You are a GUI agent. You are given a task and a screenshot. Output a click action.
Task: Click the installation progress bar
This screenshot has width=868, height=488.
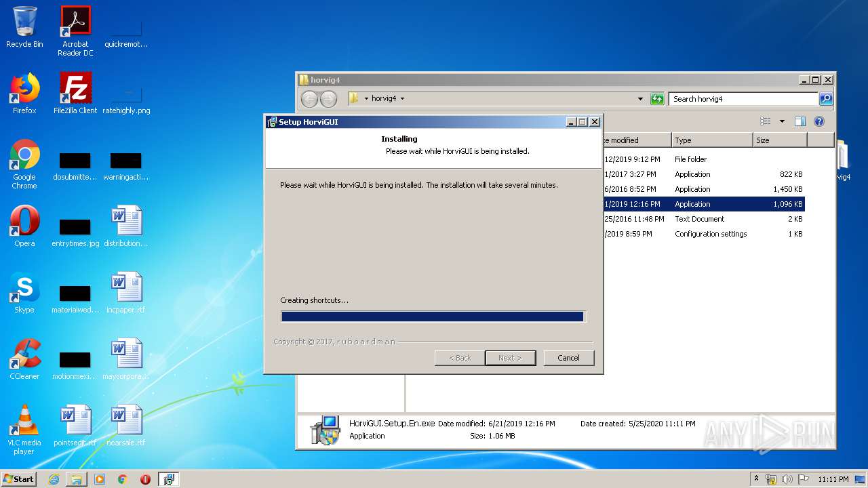tap(433, 317)
